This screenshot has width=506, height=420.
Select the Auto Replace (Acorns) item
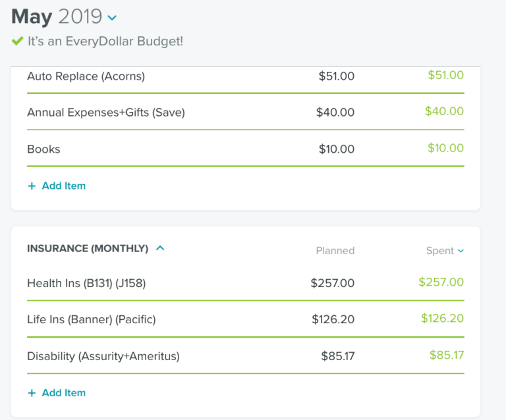[x=86, y=76]
